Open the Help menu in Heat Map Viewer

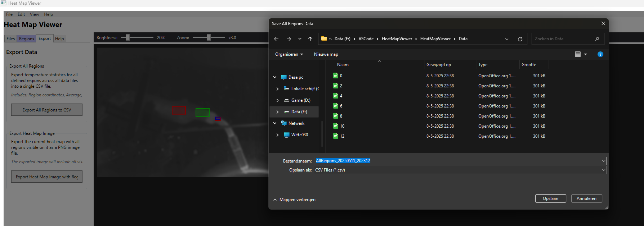click(48, 14)
